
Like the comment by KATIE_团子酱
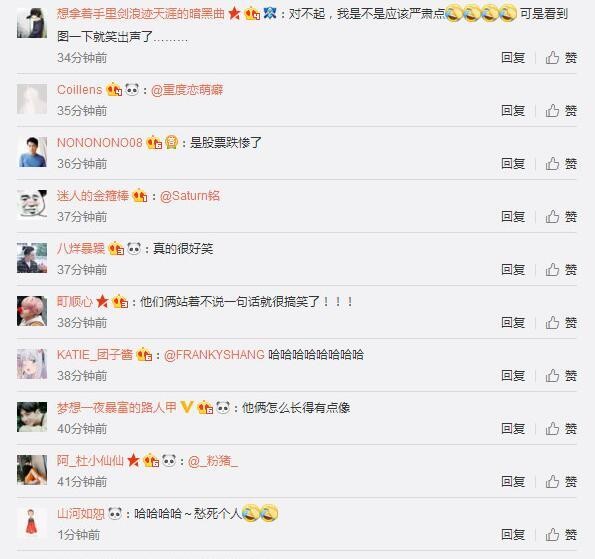[561, 376]
